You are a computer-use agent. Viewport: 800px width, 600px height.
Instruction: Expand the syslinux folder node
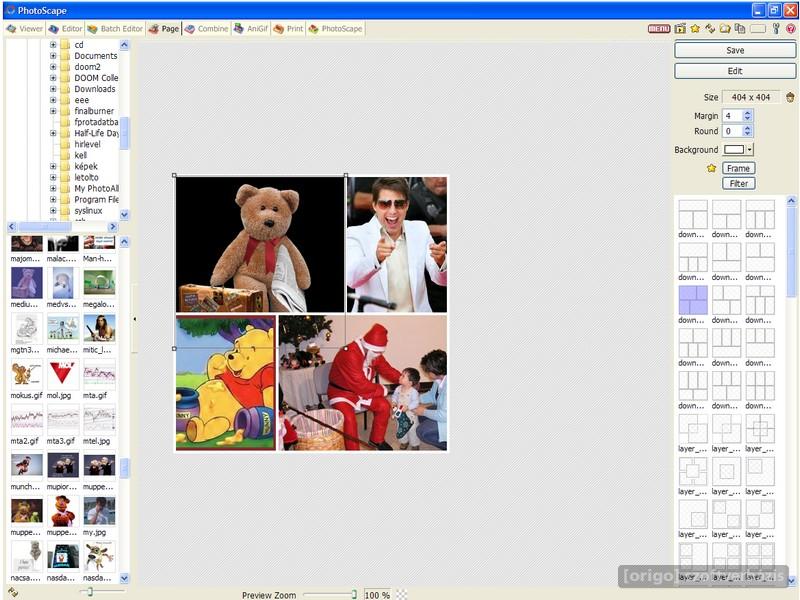click(53, 210)
